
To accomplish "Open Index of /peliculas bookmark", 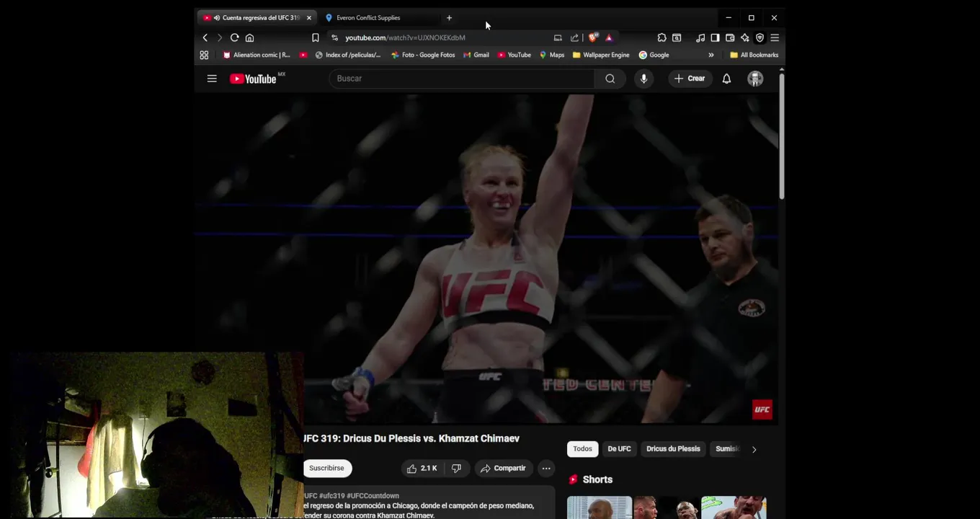I will (348, 55).
